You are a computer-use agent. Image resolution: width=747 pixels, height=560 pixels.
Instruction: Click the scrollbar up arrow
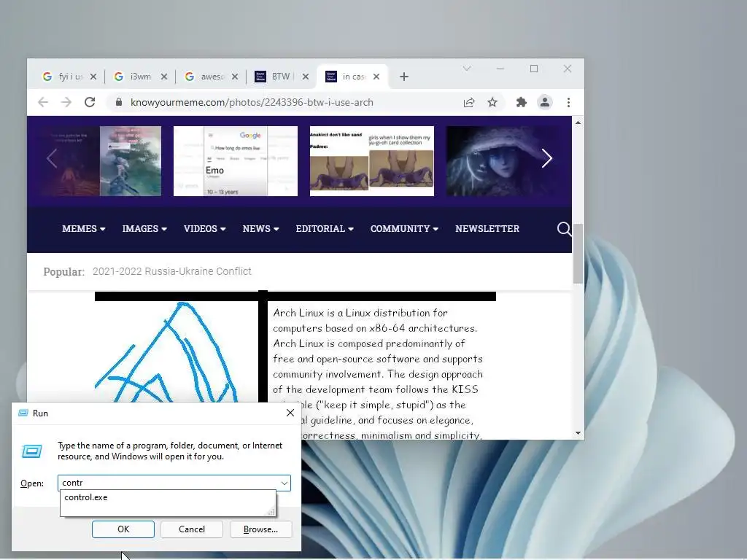coord(578,122)
